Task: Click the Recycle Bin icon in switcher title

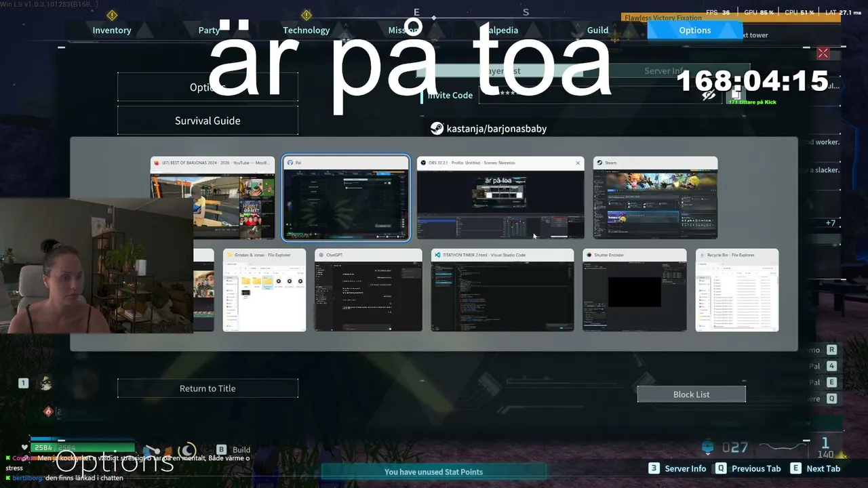Action: (x=702, y=255)
